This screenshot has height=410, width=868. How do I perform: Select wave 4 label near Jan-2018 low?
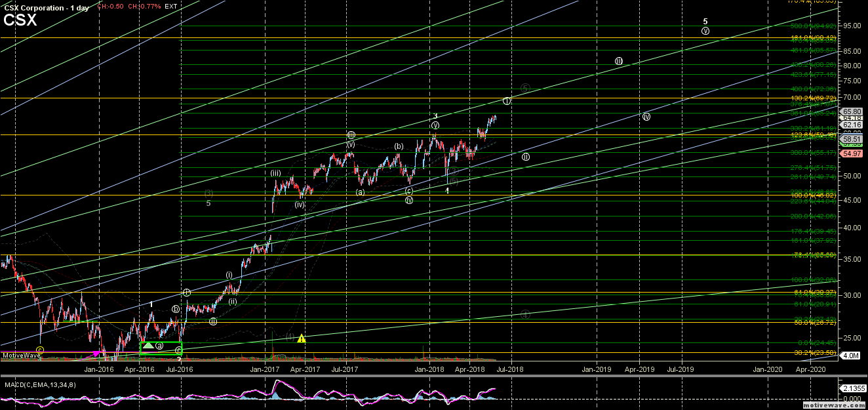447,190
